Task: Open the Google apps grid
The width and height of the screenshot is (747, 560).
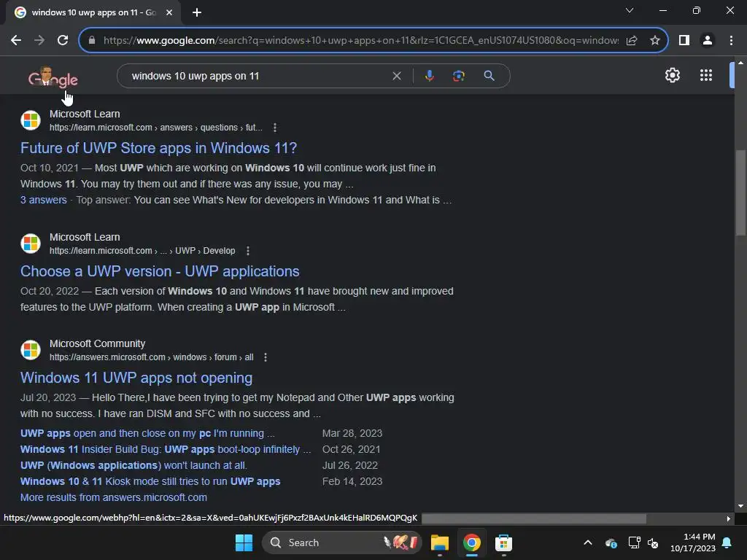Action: point(706,75)
